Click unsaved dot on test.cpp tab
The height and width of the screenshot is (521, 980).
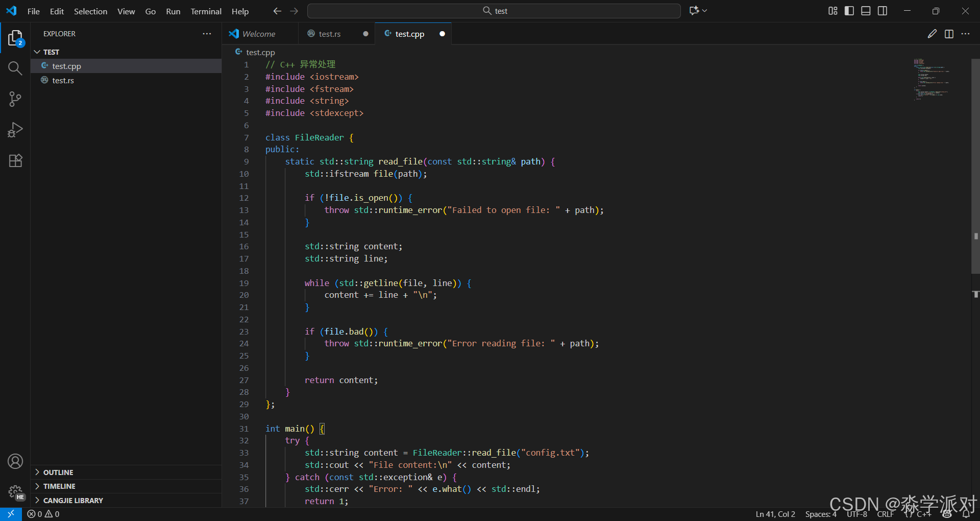tap(442, 34)
